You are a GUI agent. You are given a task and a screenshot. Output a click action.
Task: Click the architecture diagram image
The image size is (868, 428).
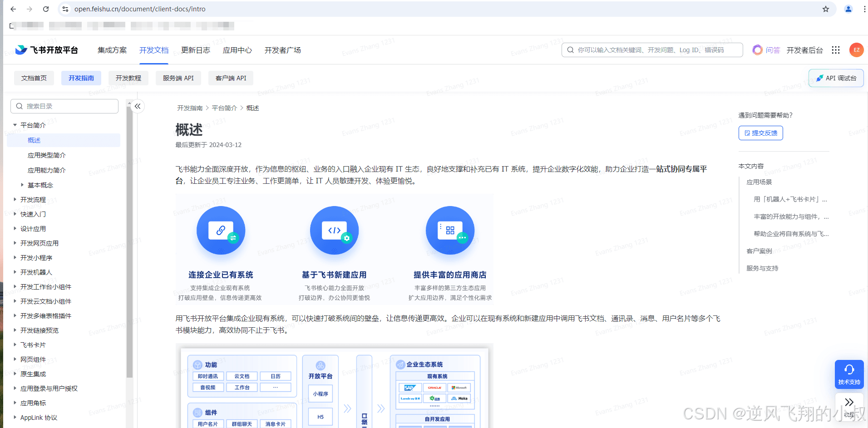[334, 386]
